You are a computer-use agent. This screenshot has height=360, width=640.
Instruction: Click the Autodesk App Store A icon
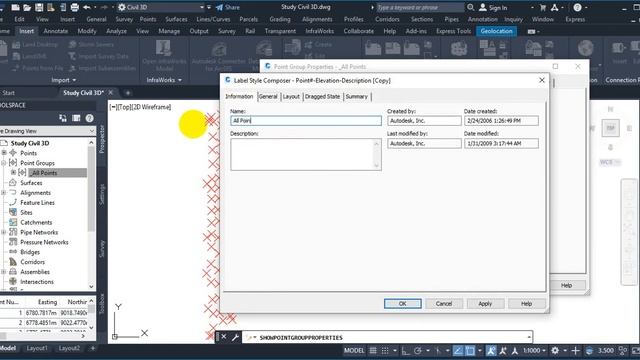point(554,7)
